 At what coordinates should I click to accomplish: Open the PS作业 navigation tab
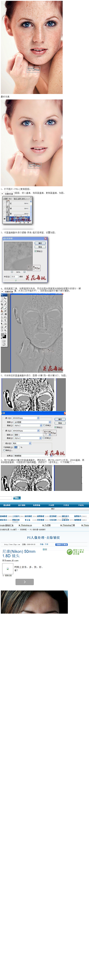[66, 505]
